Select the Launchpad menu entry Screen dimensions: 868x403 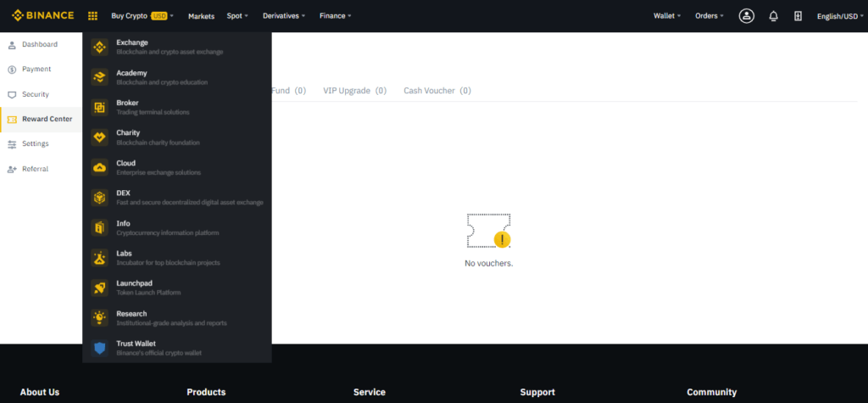tap(177, 288)
